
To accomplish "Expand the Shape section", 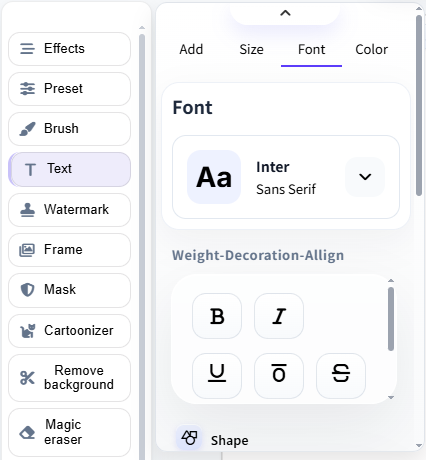I will click(x=215, y=438).
